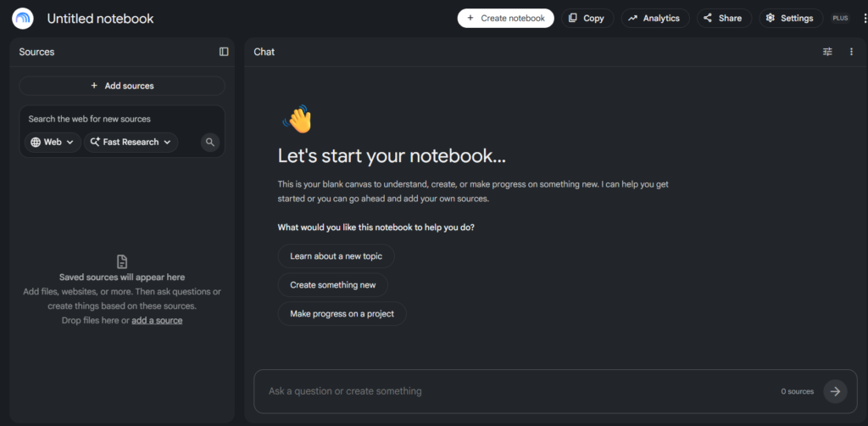Click the magnifier search icon in Sources
Image resolution: width=868 pixels, height=426 pixels.
(x=210, y=143)
